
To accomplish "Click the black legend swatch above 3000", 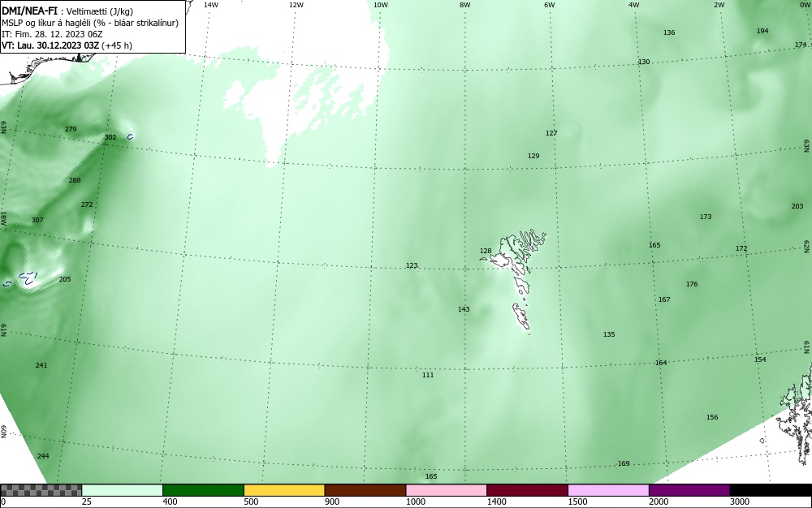I will tap(771, 490).
